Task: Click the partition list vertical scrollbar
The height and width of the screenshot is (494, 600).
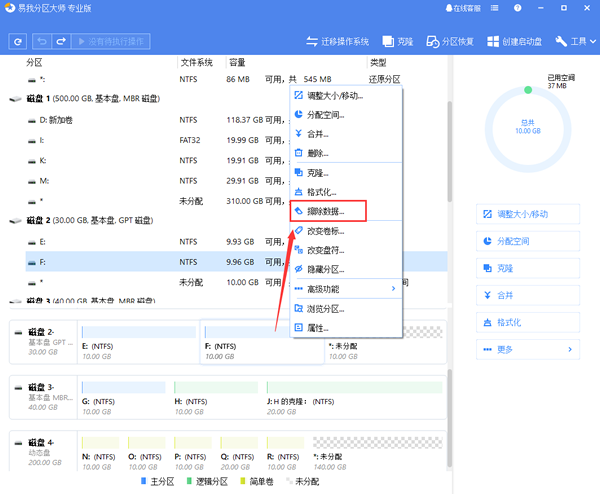Action: coord(450,151)
